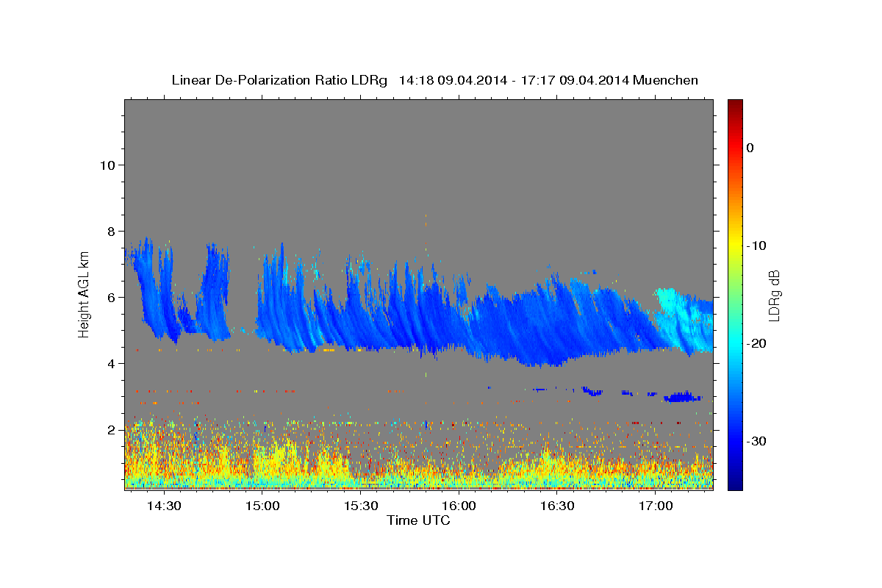882x588 pixels.
Task: Click the 15:30 time tick label
Action: point(361,506)
